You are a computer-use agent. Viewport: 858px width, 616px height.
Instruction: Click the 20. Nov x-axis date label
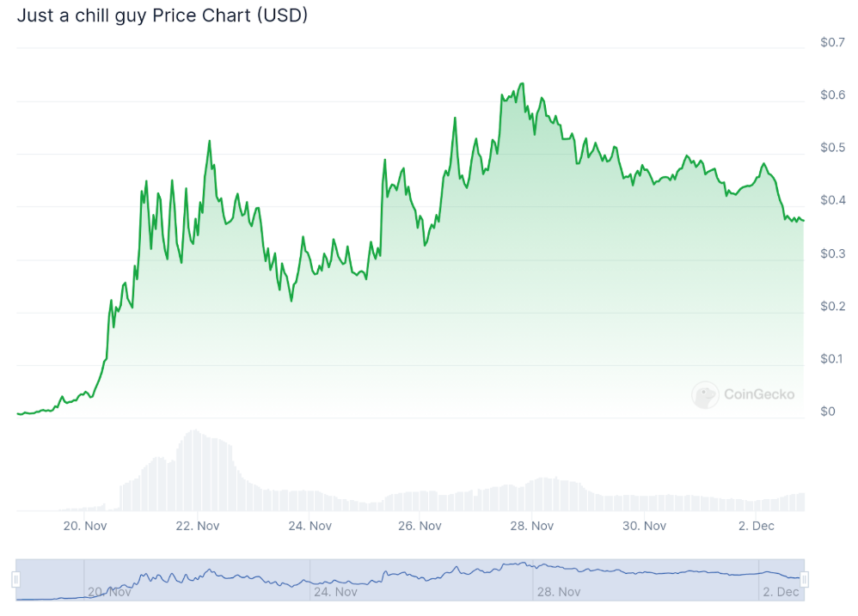[x=85, y=526]
